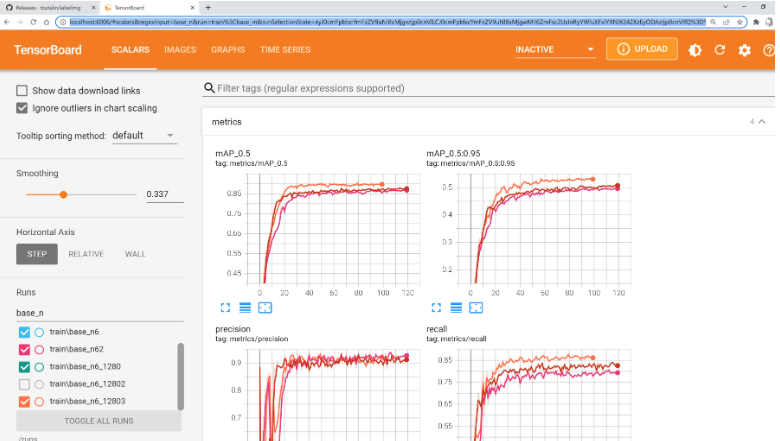This screenshot has height=441, width=780.
Task: Close the TensorBoard browser tab
Action: point(193,7)
